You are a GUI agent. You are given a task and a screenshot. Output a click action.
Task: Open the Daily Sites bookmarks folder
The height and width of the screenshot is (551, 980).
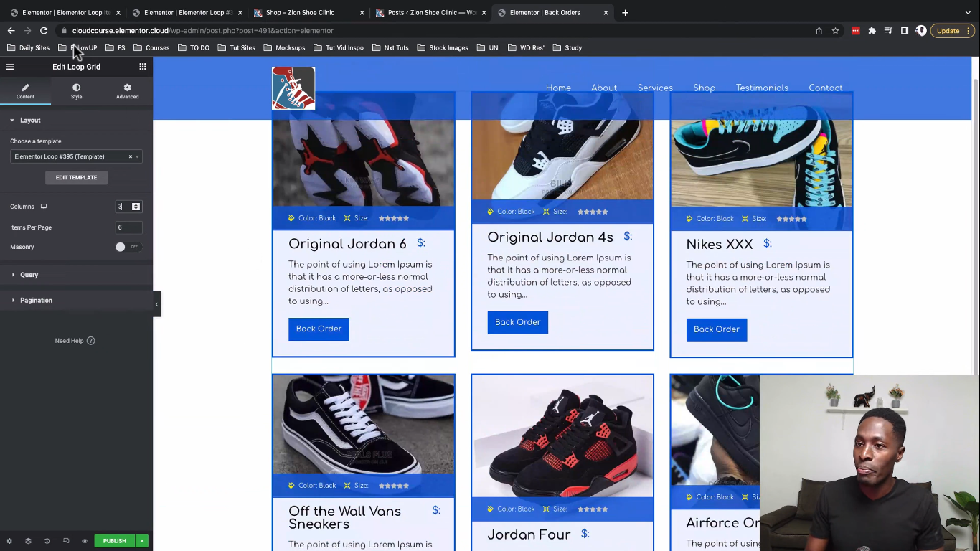coord(28,48)
